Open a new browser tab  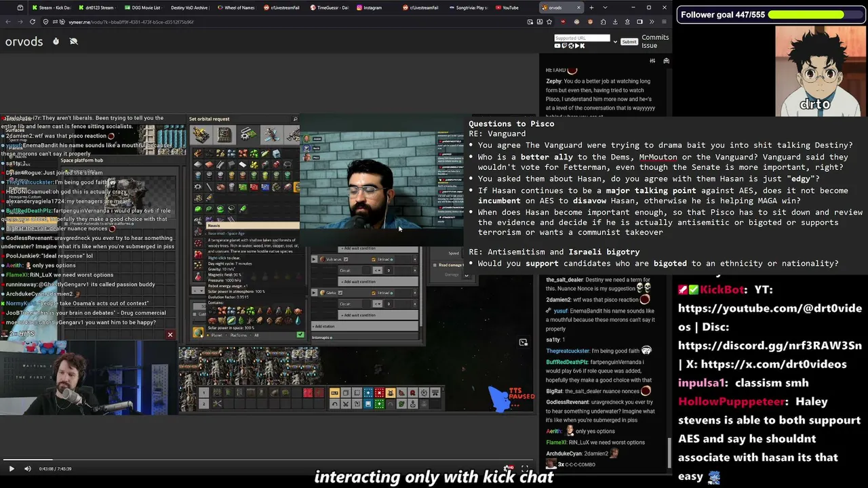coord(591,7)
